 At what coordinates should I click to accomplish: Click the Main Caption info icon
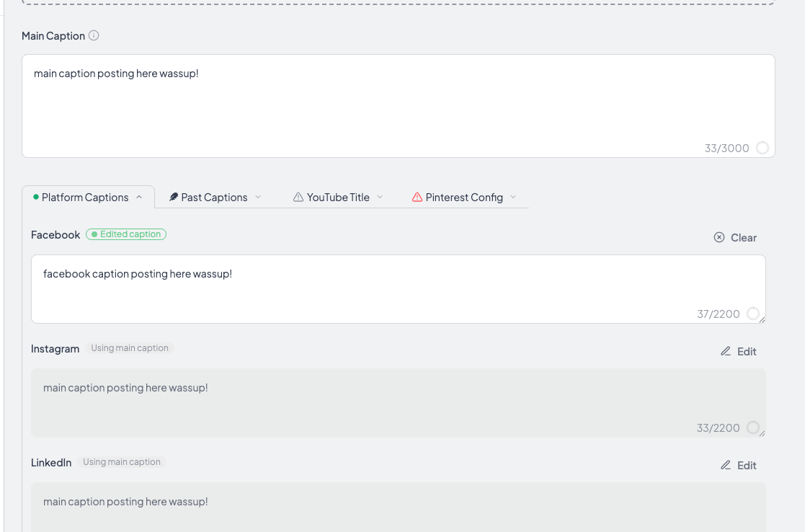tap(94, 35)
